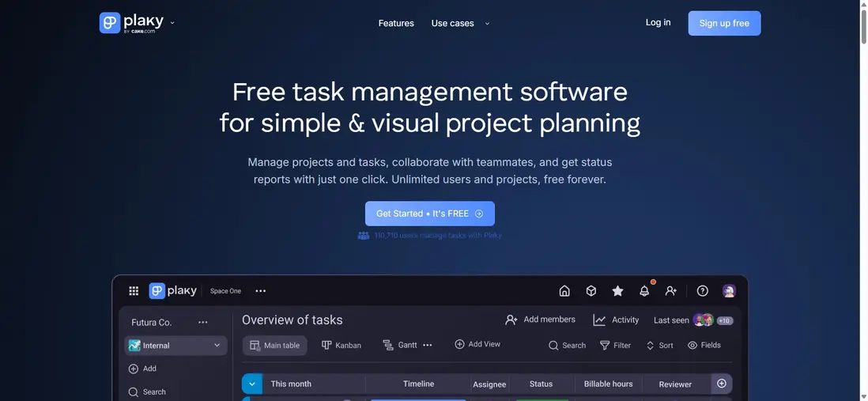This screenshot has width=868, height=401.
Task: Open three-dots menu next to Gantt
Action: [428, 345]
